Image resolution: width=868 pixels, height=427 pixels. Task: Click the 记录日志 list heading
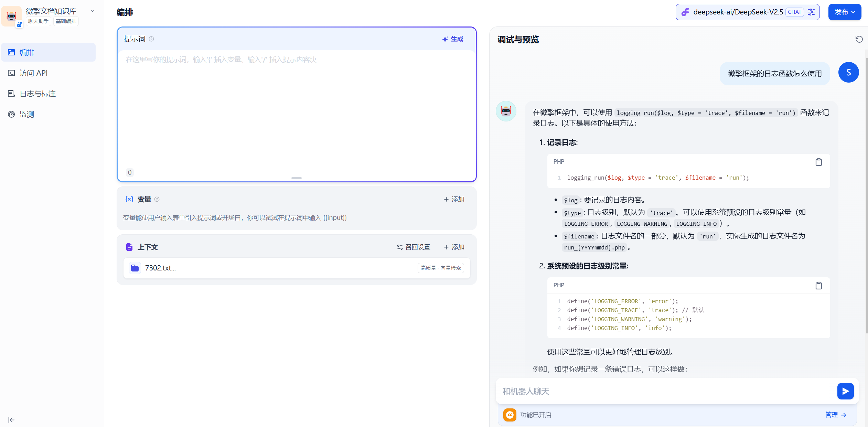click(x=562, y=142)
